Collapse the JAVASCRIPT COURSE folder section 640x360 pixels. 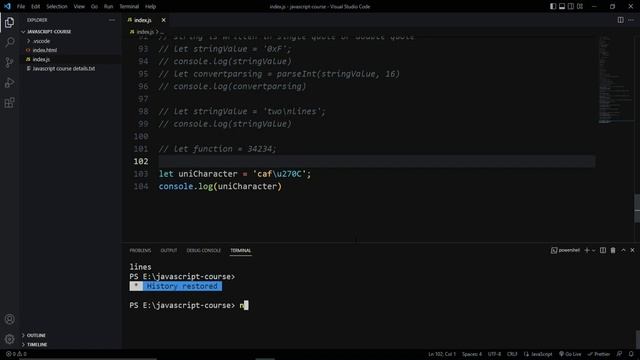[49, 31]
